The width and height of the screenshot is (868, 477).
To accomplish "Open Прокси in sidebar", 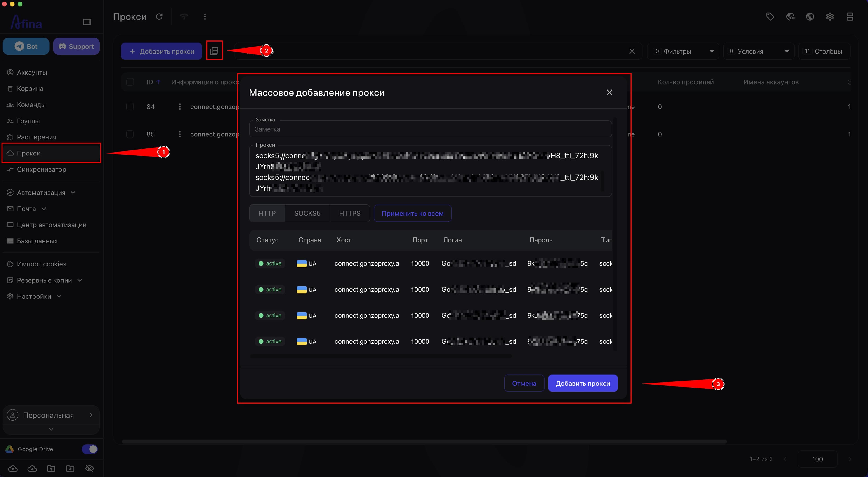I will 51,153.
